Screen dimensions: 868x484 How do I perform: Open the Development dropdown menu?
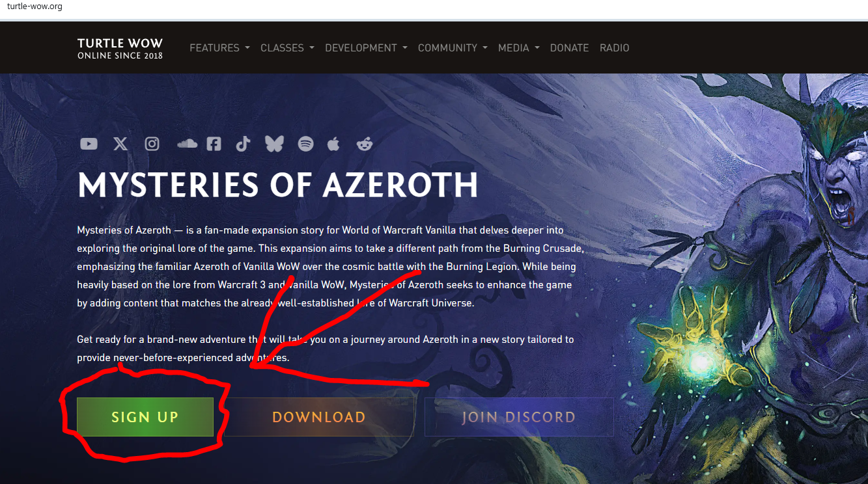366,47
